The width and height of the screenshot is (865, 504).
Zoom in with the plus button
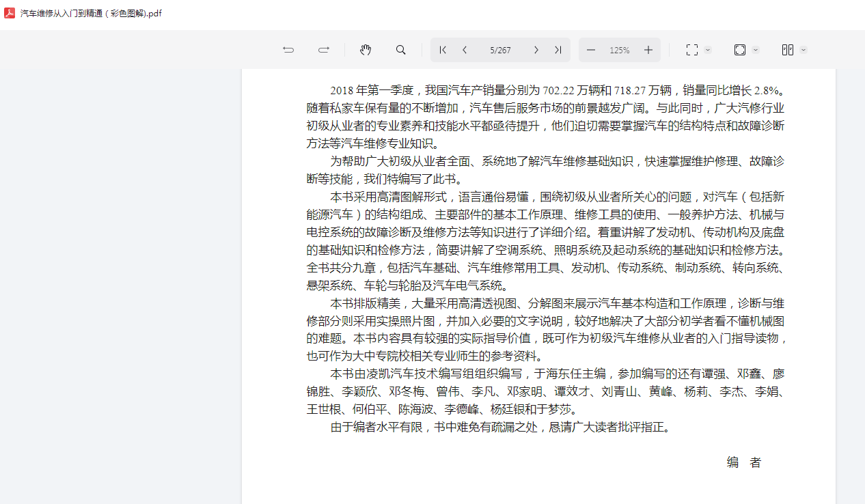648,50
